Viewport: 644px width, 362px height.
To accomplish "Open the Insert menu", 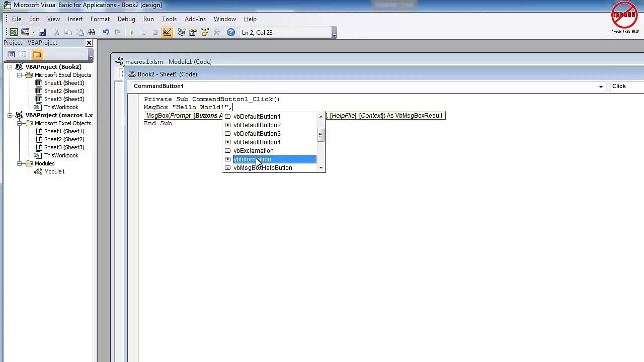I will [x=75, y=19].
